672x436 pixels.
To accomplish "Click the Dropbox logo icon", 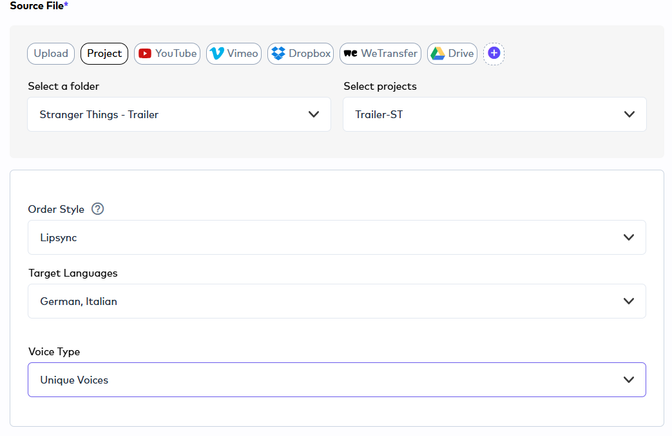I will click(x=279, y=54).
